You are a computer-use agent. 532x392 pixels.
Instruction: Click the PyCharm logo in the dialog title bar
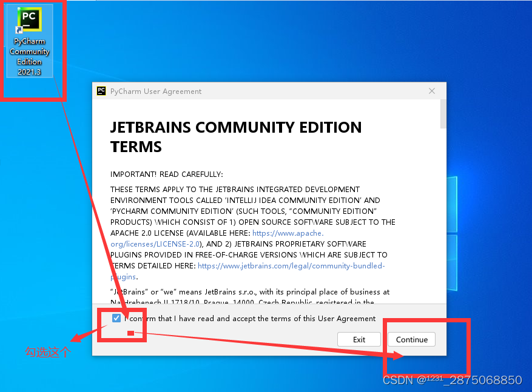click(101, 91)
